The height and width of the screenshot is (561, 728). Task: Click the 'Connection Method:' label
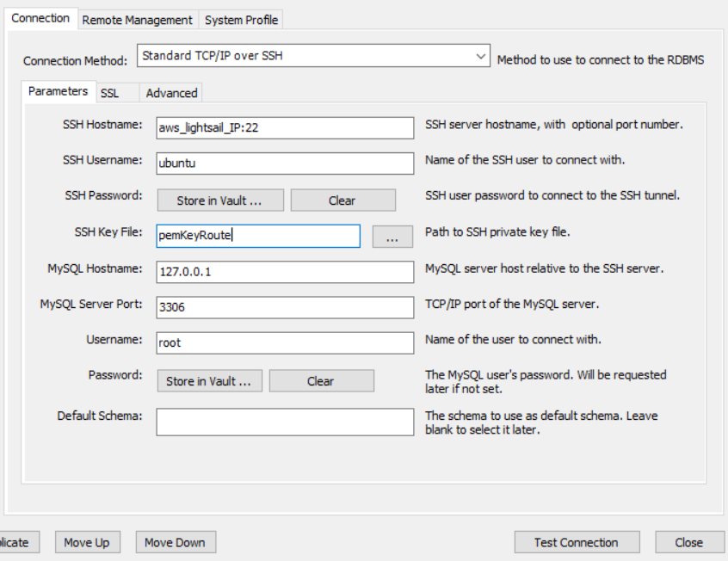75,61
